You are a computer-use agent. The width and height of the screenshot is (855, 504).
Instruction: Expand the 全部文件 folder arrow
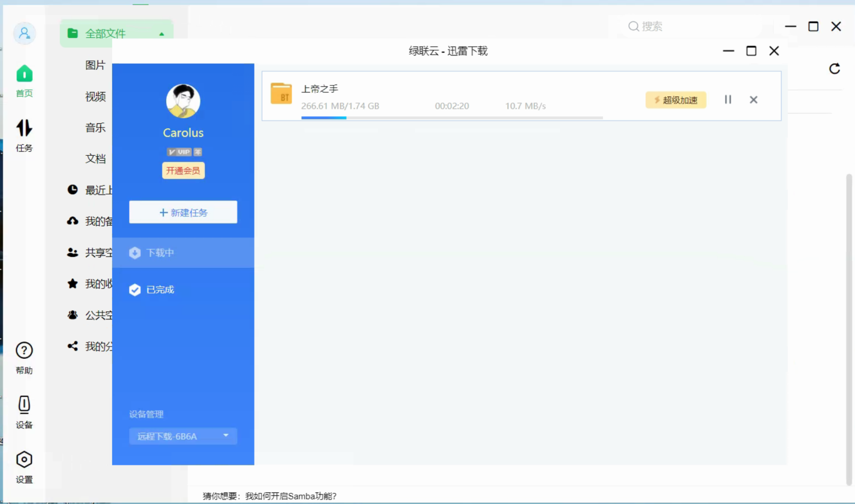pyautogui.click(x=161, y=33)
